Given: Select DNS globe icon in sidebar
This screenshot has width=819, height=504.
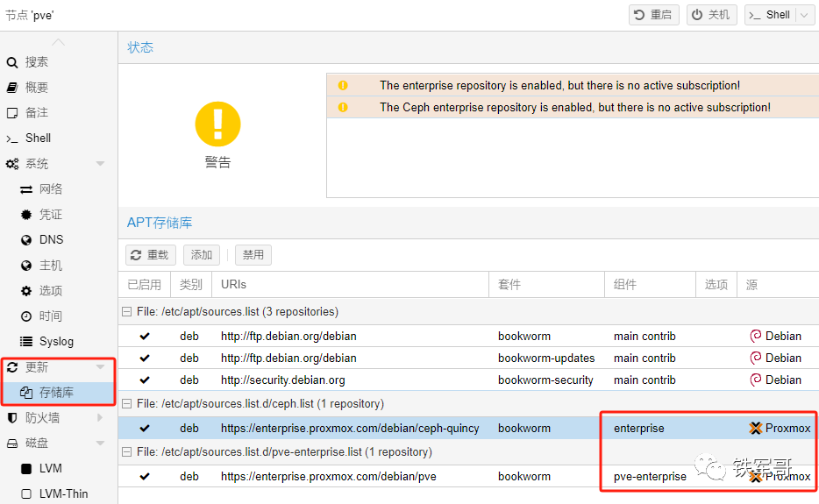Looking at the screenshot, I should point(26,240).
